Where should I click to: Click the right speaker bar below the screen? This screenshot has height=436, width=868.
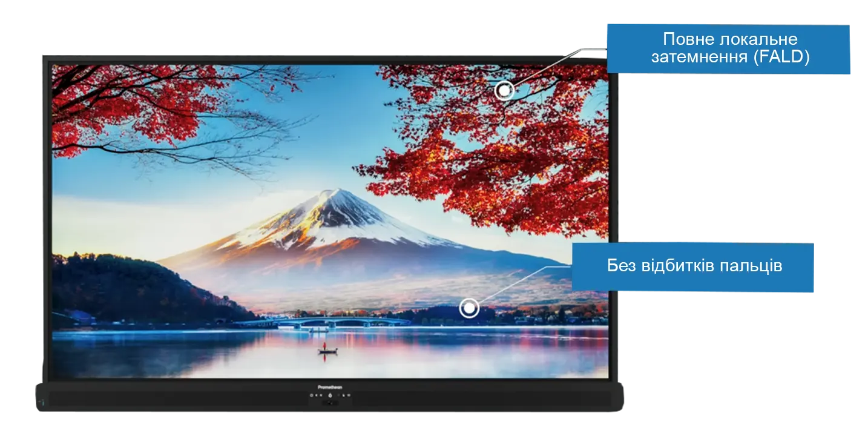pyautogui.click(x=484, y=398)
